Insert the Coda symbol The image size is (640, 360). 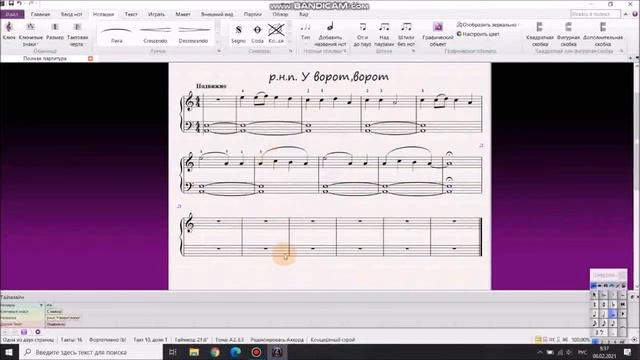257,33
